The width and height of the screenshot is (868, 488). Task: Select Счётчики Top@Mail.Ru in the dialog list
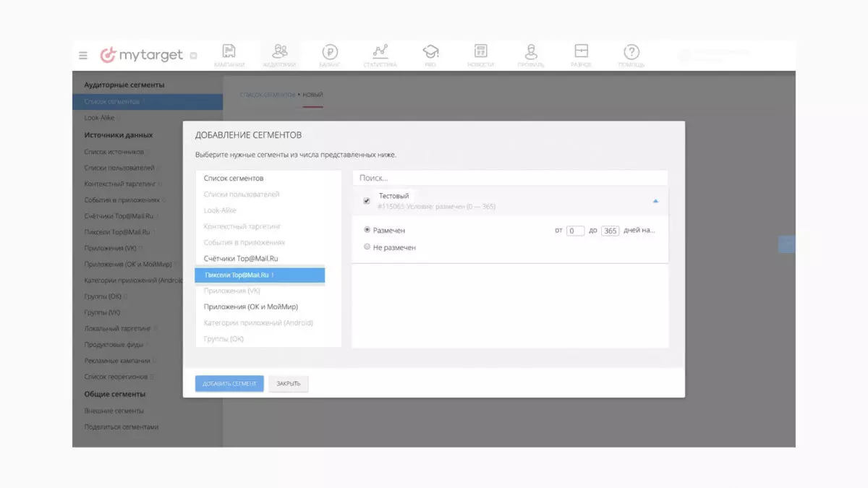(x=241, y=258)
